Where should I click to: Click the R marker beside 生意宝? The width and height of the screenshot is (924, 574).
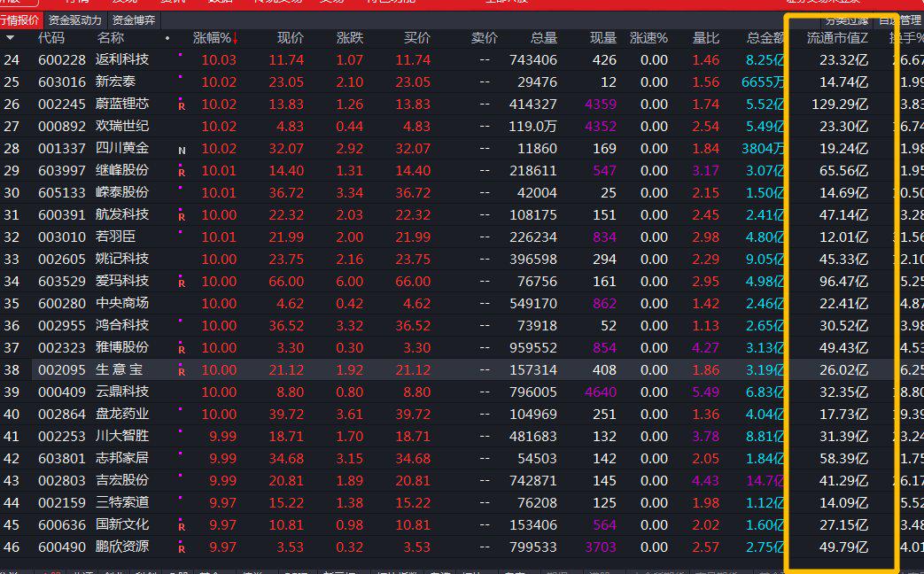[182, 372]
